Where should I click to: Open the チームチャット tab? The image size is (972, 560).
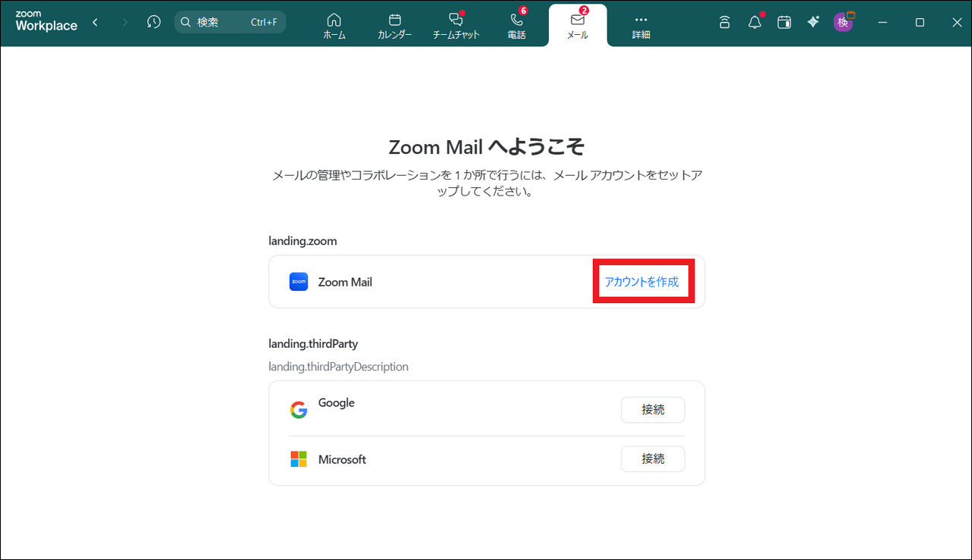pyautogui.click(x=456, y=26)
